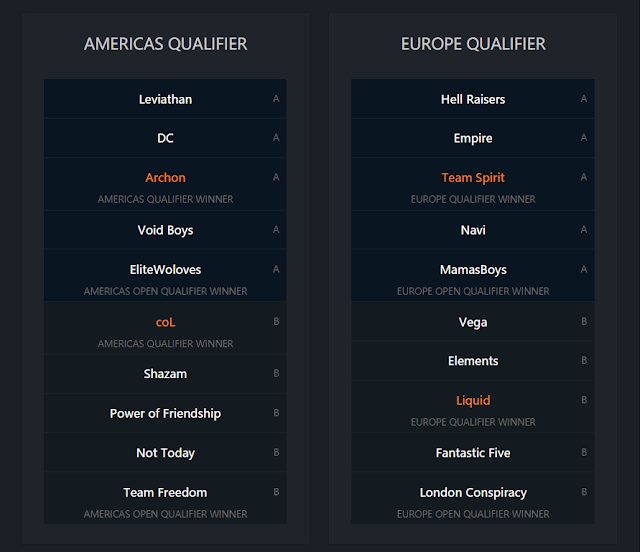Viewport: 640px width, 552px height.
Task: Click the Vega team name
Action: tap(473, 322)
